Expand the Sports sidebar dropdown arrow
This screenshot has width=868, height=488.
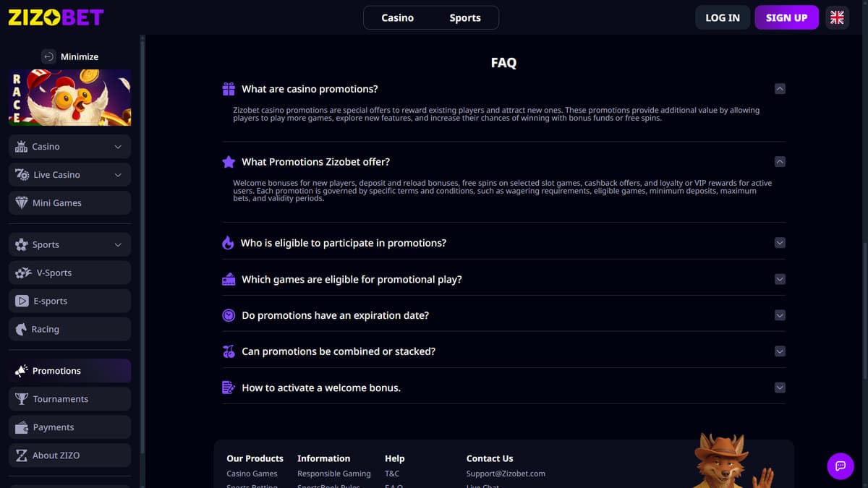tap(118, 245)
